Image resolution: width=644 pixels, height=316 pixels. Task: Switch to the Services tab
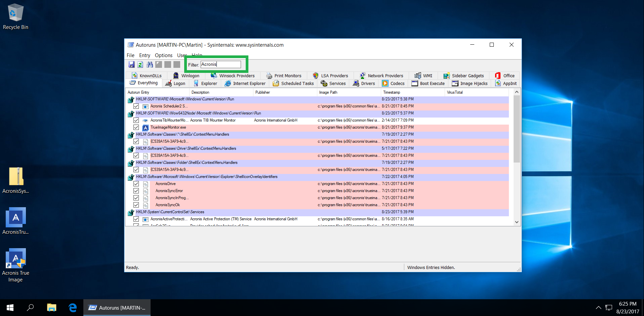click(333, 83)
